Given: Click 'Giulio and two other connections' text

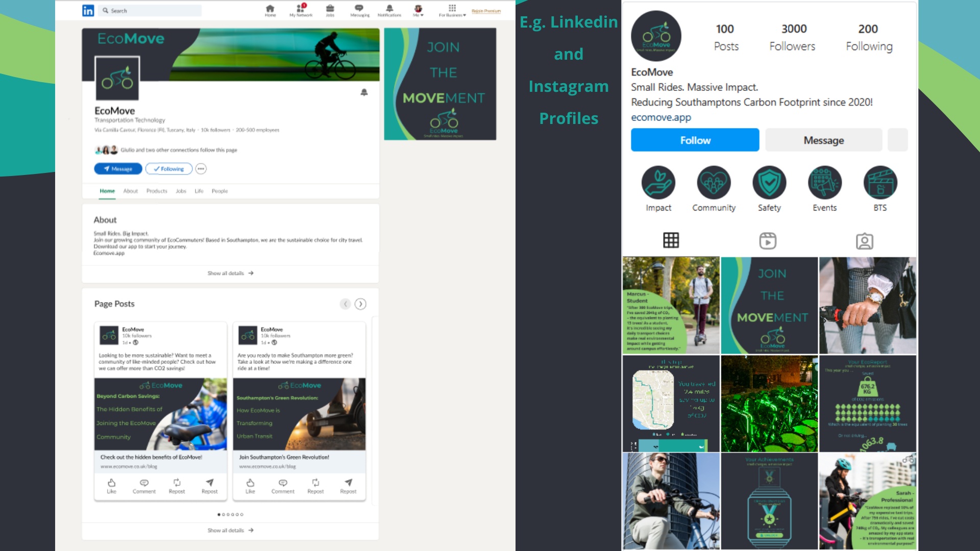Looking at the screenshot, I should 179,150.
